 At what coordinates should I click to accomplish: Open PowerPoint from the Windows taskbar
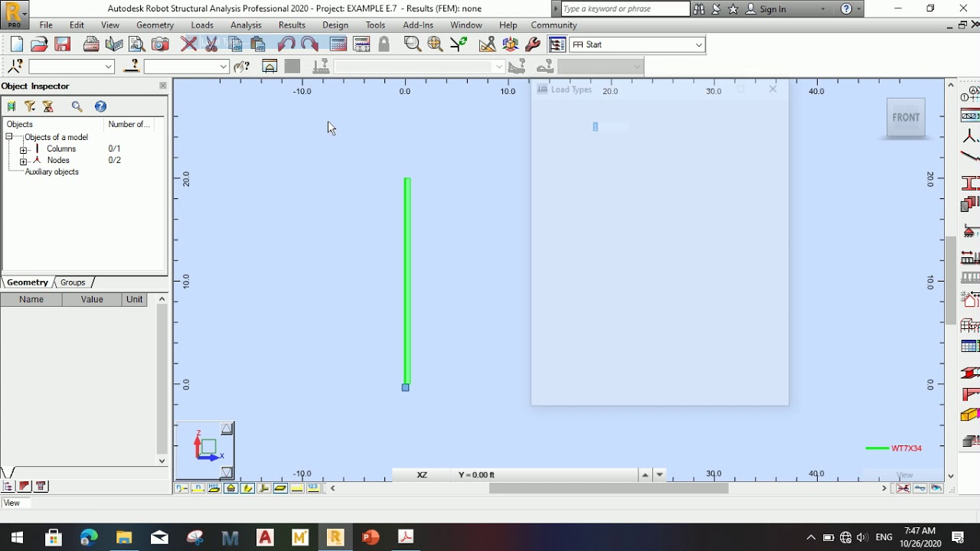click(371, 537)
